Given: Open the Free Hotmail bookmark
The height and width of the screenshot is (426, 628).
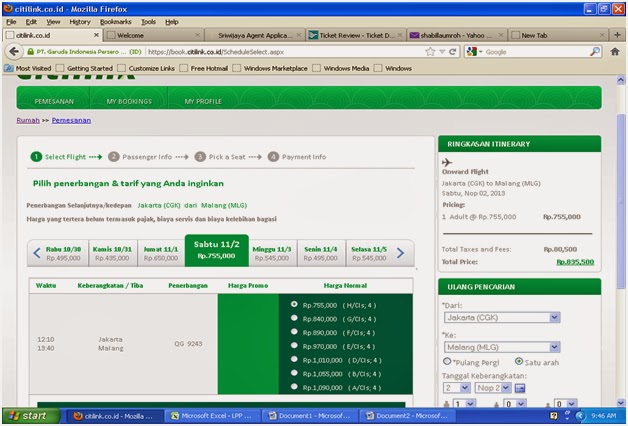Looking at the screenshot, I should 205,68.
